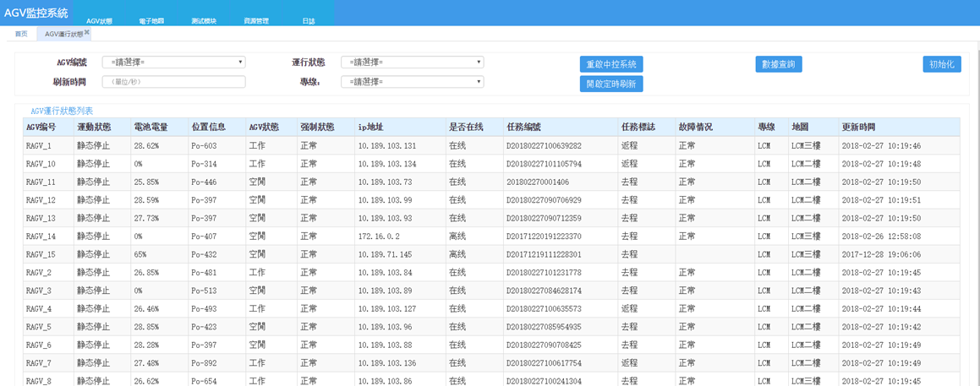The image size is (980, 386).
Task: Select the 測試模塊 menu item
Action: pos(204,21)
